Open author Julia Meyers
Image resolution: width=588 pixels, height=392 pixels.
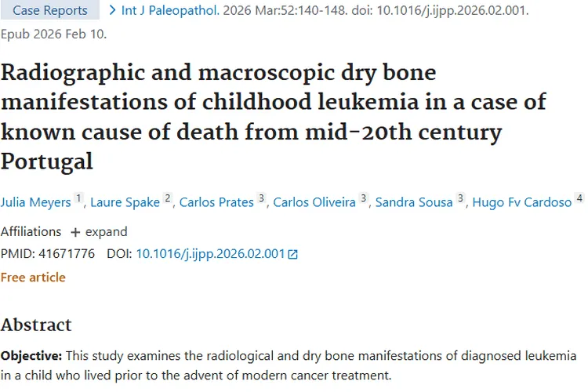[35, 202]
